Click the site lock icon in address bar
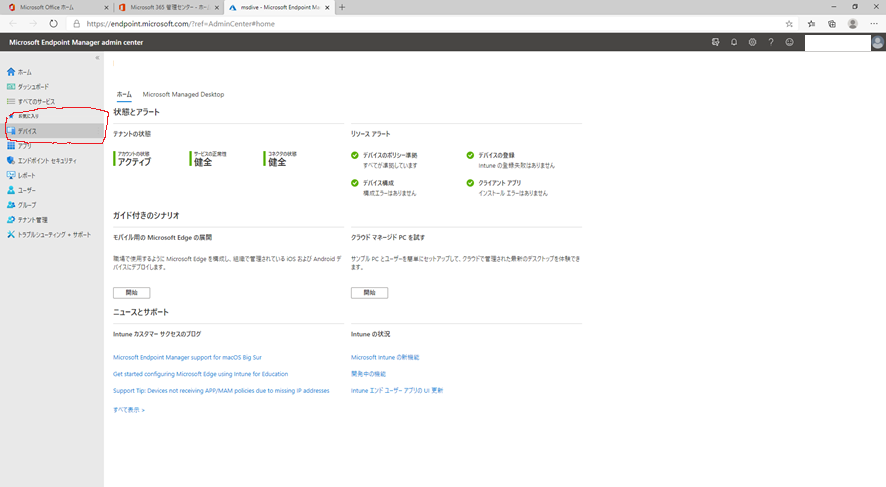 (x=77, y=24)
